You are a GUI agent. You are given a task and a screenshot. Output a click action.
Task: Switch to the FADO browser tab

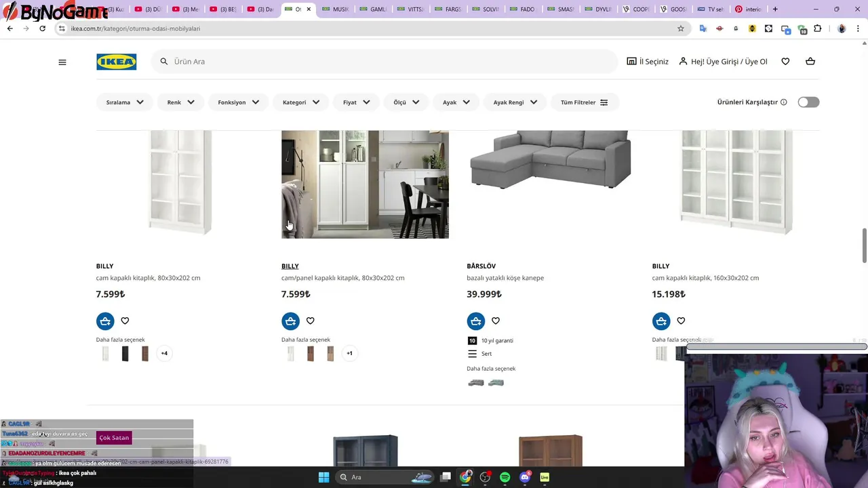pos(523,9)
